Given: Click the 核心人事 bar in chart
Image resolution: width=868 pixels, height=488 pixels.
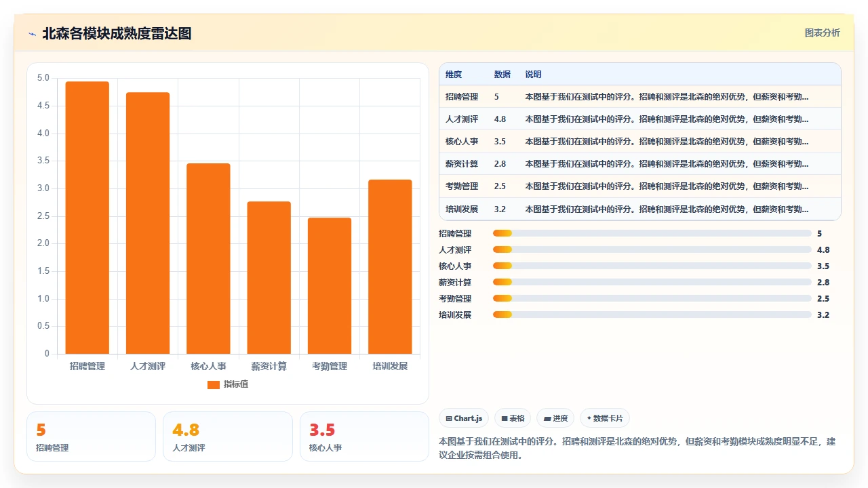Looking at the screenshot, I should click(208, 258).
